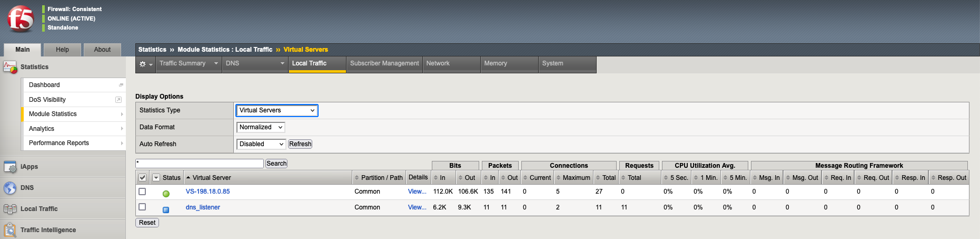Image resolution: width=980 pixels, height=239 pixels.
Task: Open DoS Visibility external link icon
Action: [x=118, y=100]
